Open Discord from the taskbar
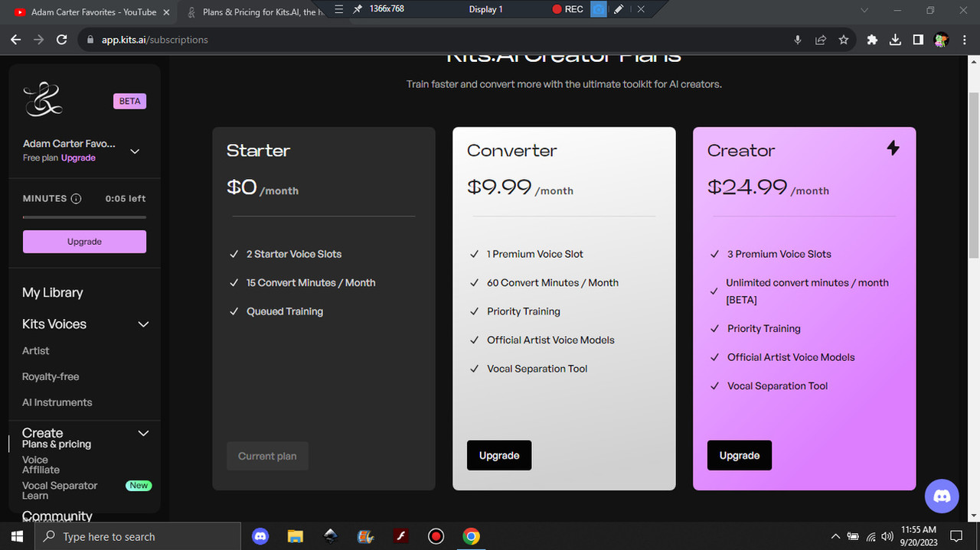Viewport: 980px width, 550px height. click(x=260, y=536)
